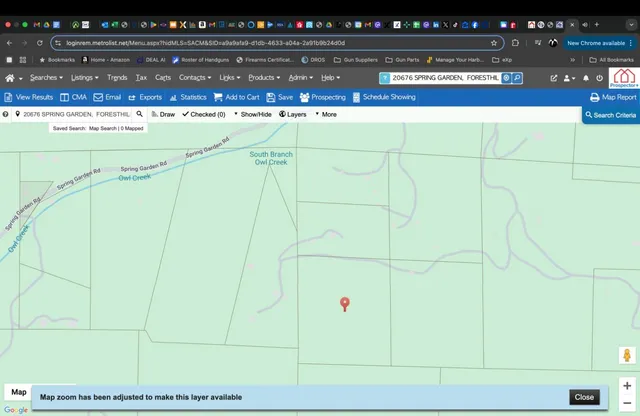Click the Email toolbar icon
Viewport: 640px width, 416px height.
[x=107, y=97]
